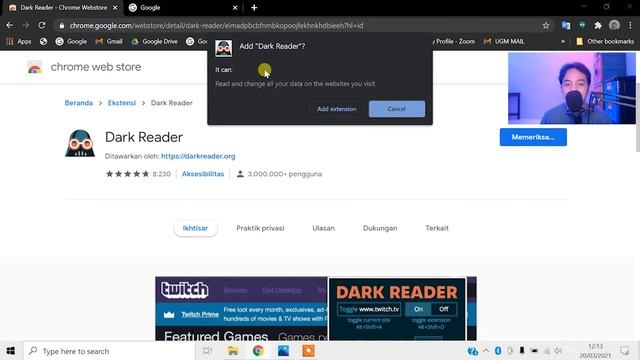Image resolution: width=640 pixels, height=360 pixels.
Task: Open the Extensions puzzle icon
Action: pos(598,25)
